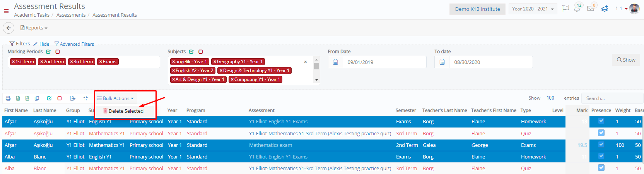Viewport: 644px width, 174px height.
Task: Open the hamburger side menu
Action: pyautogui.click(x=6, y=11)
